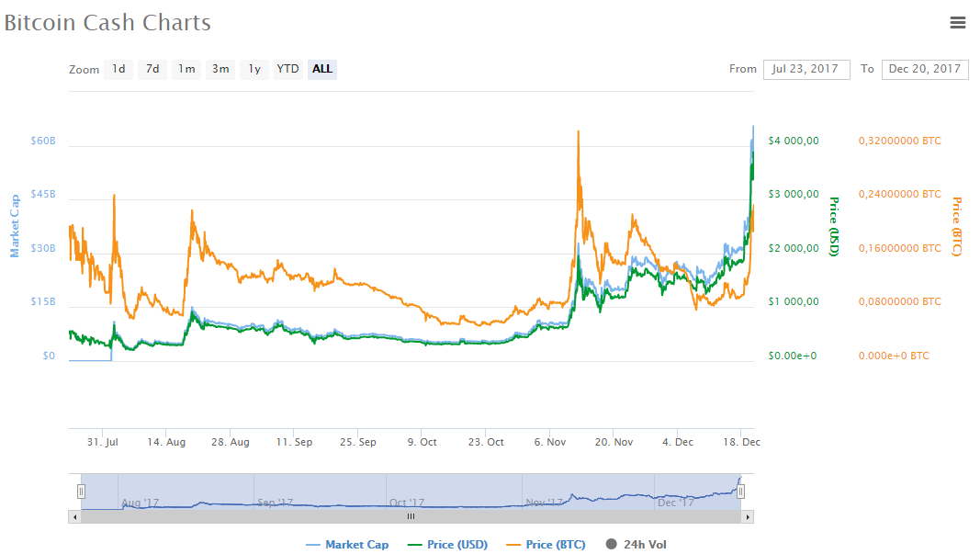Click the To date field Dec 20, 2017
Viewport: 980px width, 554px height.
click(925, 70)
